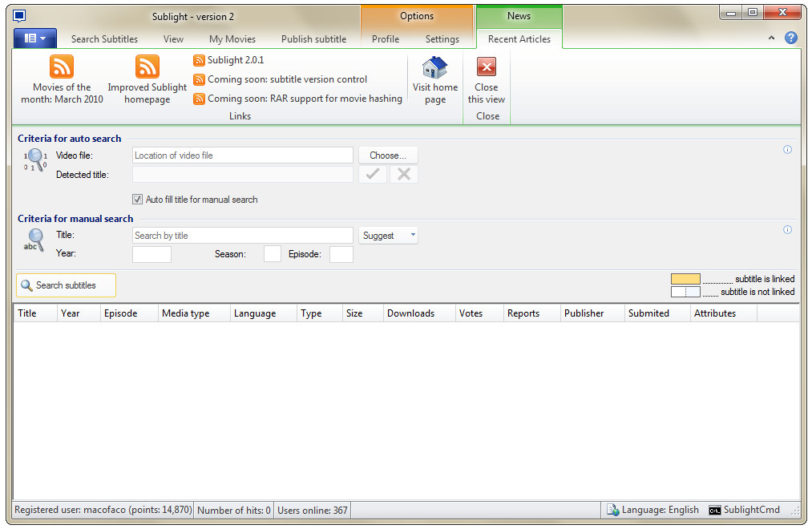Go to the Profile tab
This screenshot has width=812, height=529.
click(386, 38)
